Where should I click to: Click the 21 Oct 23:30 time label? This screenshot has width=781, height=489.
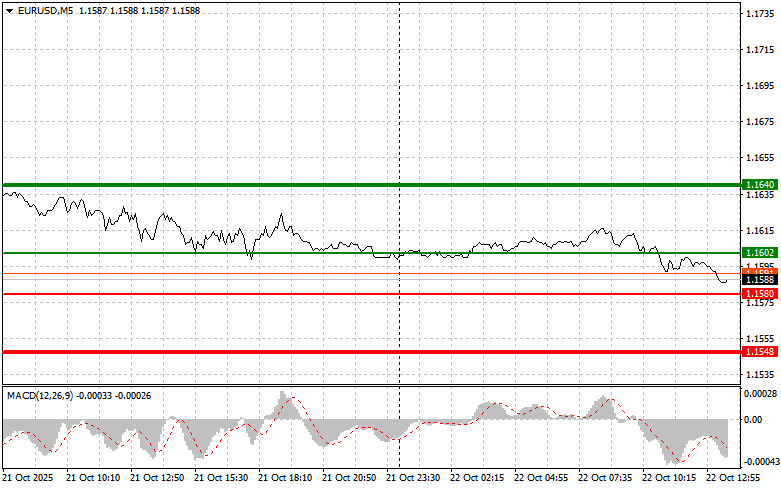413,478
